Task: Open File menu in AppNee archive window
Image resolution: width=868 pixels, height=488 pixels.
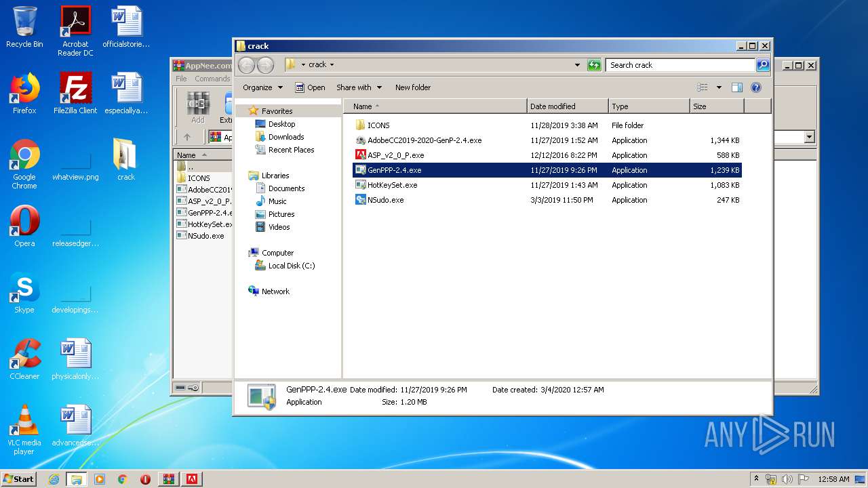Action: click(182, 79)
